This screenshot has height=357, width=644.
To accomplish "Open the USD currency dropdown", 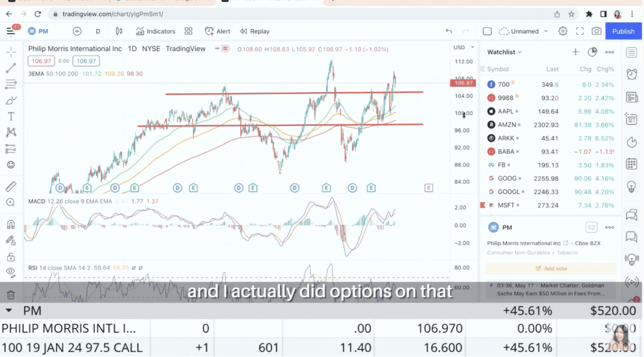I will click(464, 47).
